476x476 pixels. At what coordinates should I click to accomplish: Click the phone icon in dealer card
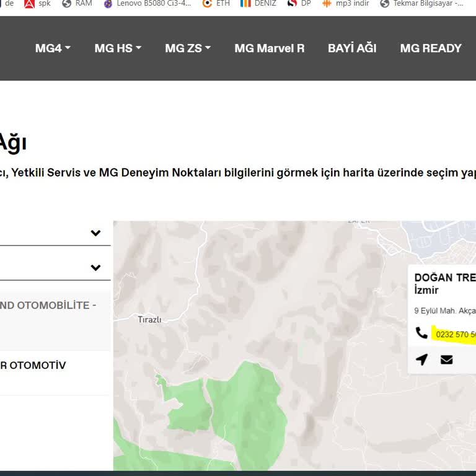click(421, 333)
